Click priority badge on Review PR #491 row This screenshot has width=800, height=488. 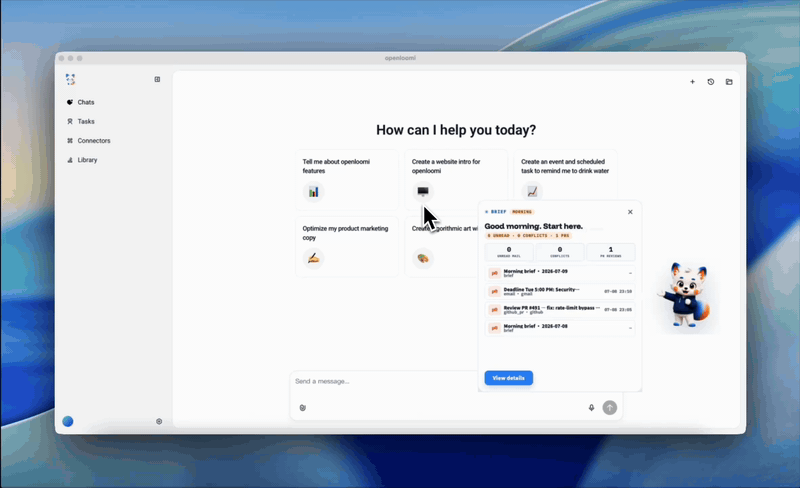494,310
